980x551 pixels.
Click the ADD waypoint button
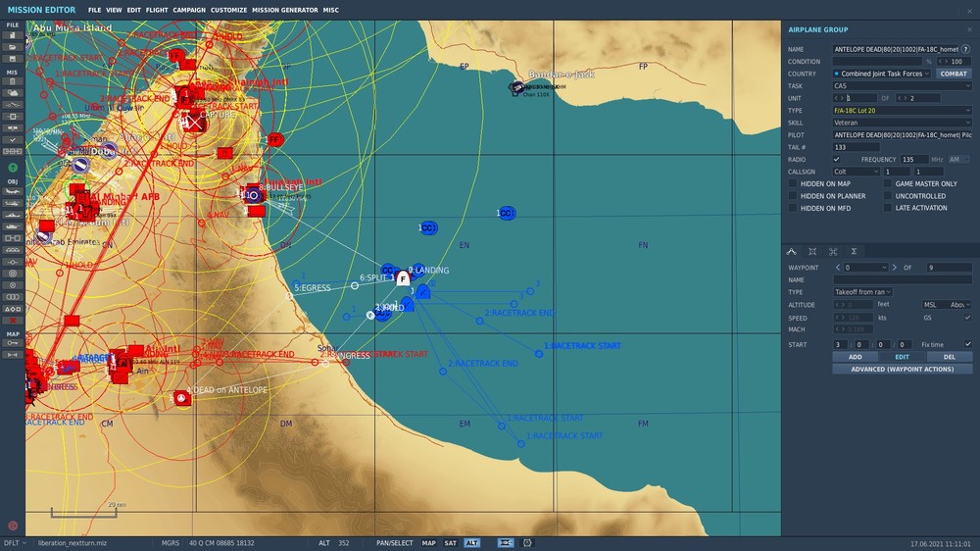855,357
